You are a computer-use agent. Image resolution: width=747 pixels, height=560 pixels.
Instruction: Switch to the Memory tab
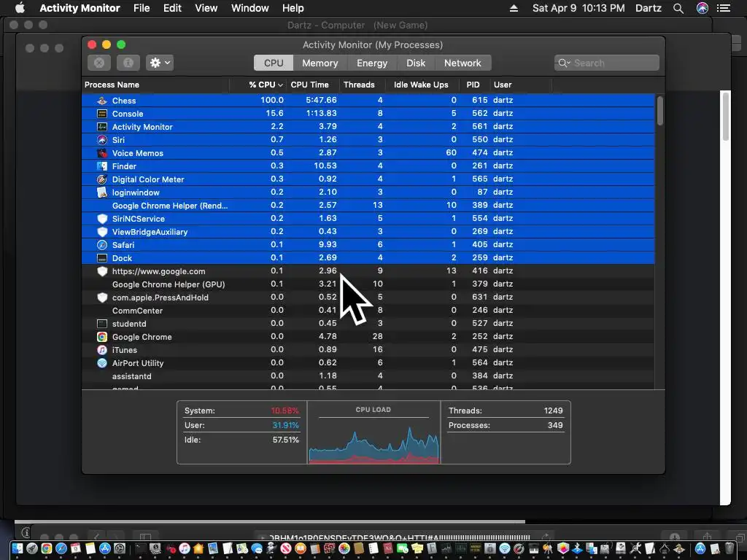click(x=320, y=63)
